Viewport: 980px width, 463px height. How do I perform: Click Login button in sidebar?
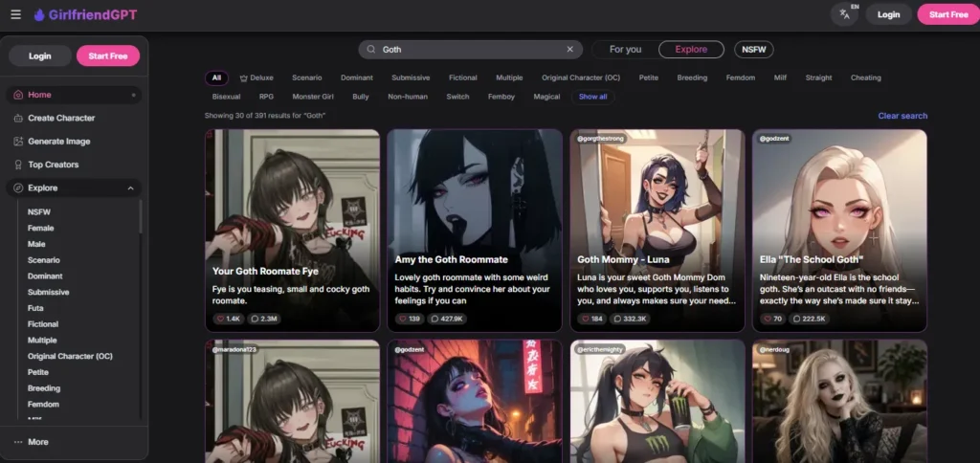[40, 55]
